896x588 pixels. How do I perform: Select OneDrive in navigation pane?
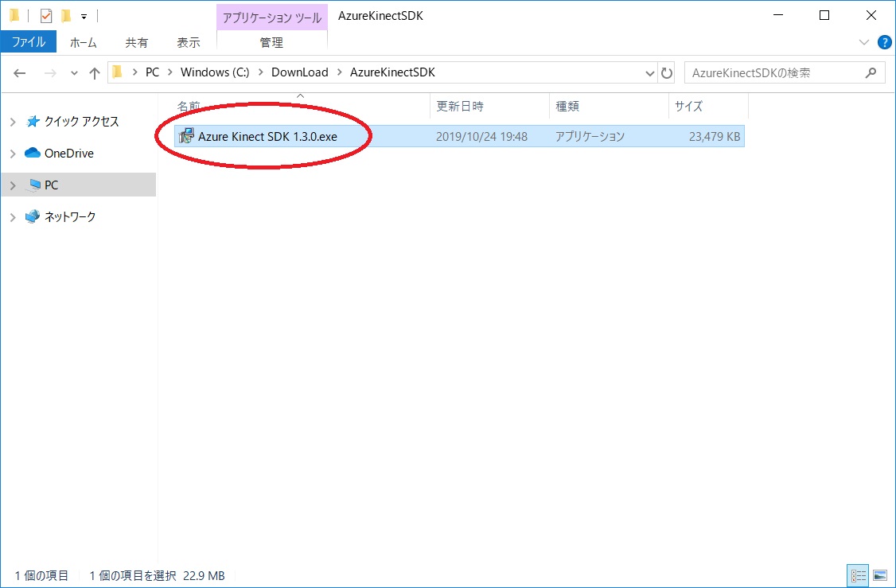pyautogui.click(x=68, y=153)
